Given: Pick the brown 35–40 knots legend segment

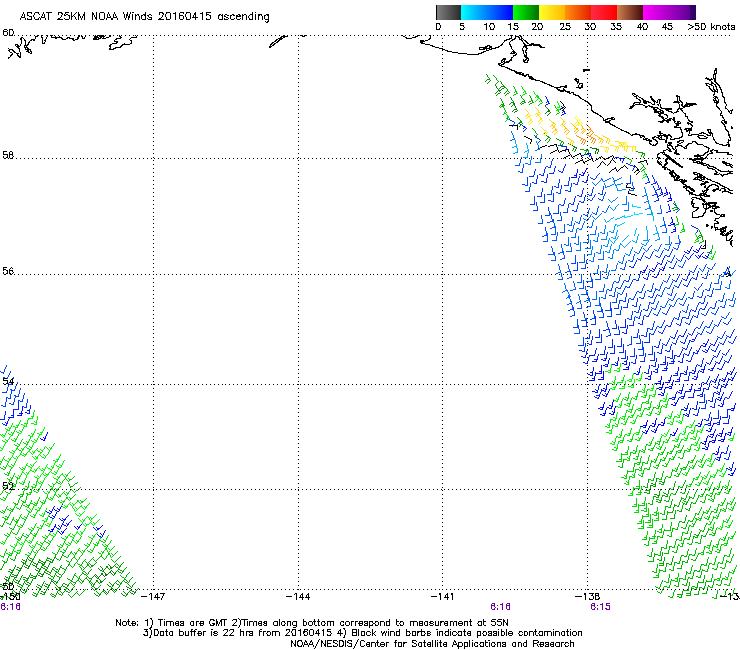Looking at the screenshot, I should click(x=630, y=12).
